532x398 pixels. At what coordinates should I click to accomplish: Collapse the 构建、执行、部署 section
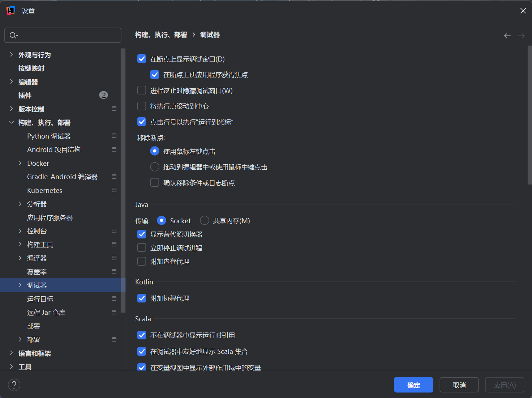coord(11,123)
